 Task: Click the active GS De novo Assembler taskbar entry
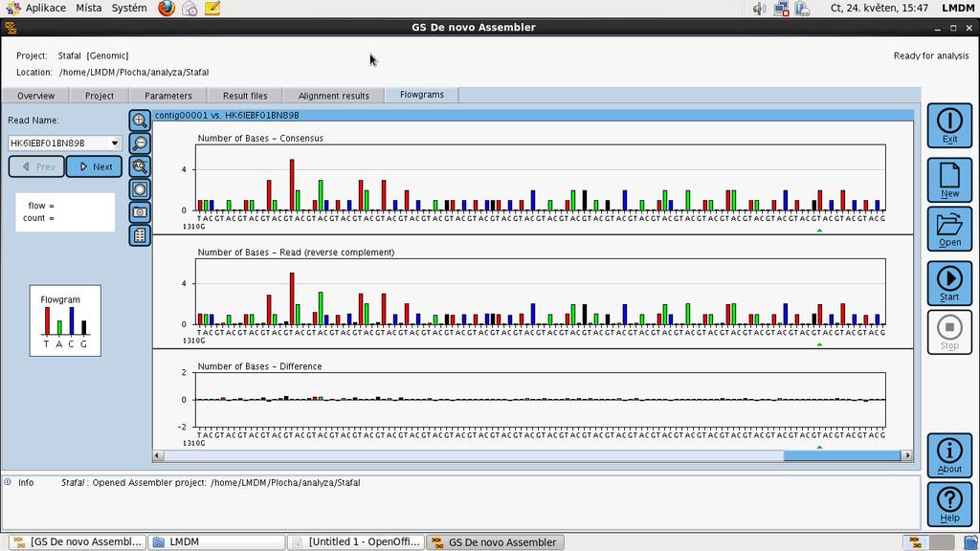point(496,542)
